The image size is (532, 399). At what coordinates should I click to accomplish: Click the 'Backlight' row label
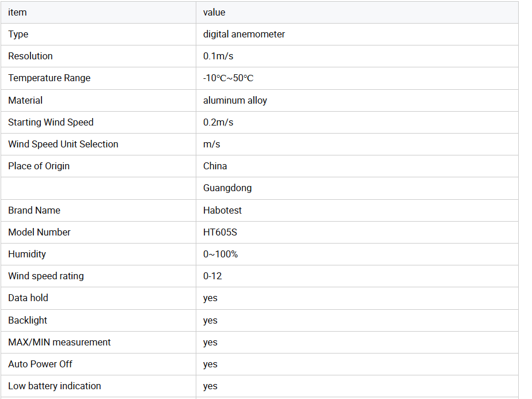(x=28, y=320)
